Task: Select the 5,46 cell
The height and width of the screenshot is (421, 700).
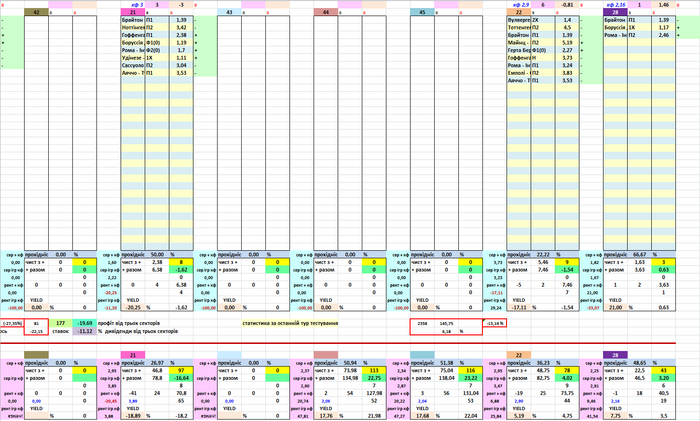Action: pos(542,262)
